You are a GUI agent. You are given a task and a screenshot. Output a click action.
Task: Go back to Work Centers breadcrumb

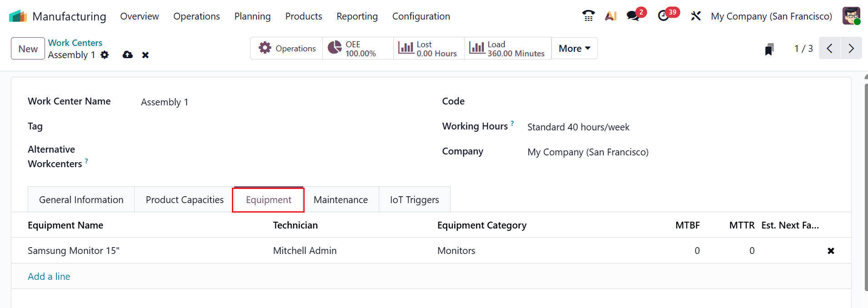pos(75,43)
